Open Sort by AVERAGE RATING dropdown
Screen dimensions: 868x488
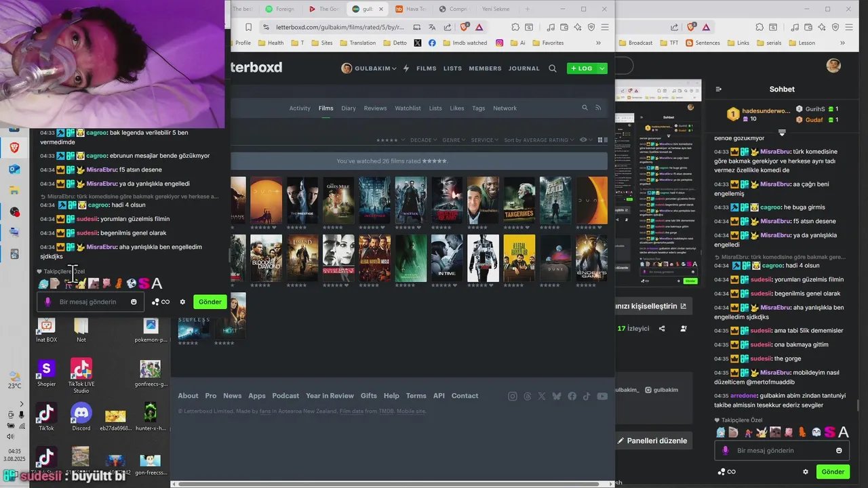point(539,140)
